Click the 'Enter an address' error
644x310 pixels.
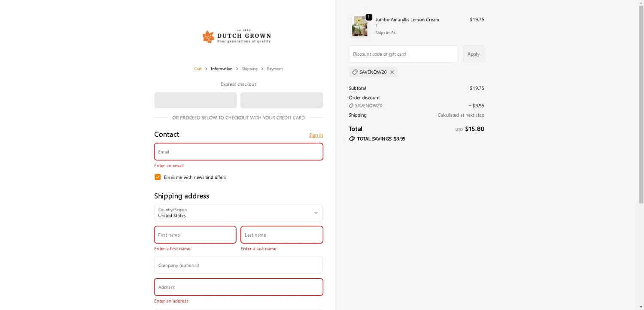171,301
